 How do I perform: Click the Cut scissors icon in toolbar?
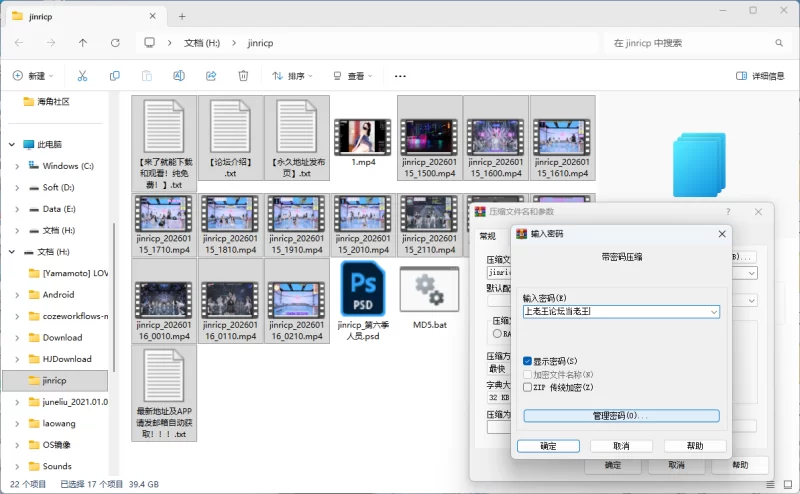click(x=82, y=76)
